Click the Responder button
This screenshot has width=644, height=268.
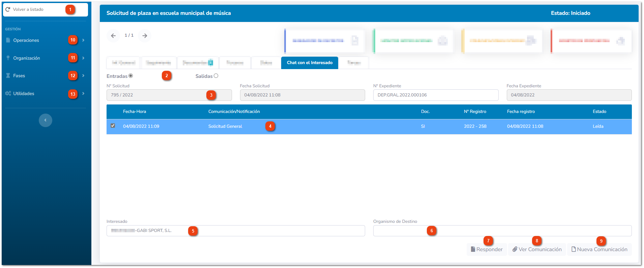pyautogui.click(x=487, y=249)
